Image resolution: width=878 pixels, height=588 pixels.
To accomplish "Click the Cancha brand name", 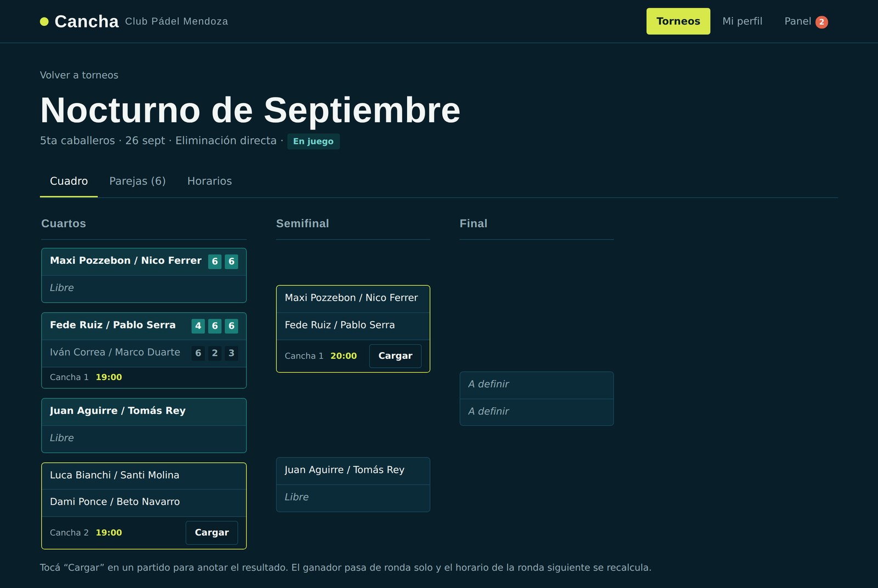I will (87, 21).
